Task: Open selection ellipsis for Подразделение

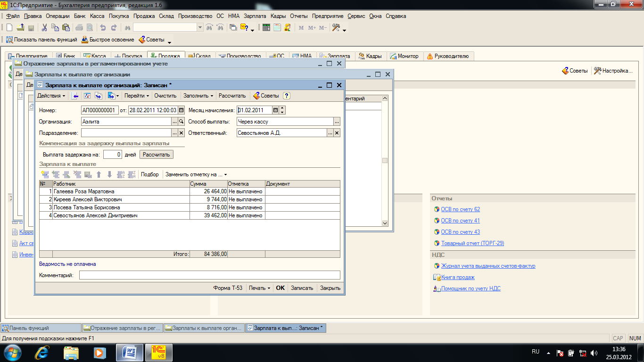Action: 174,133
